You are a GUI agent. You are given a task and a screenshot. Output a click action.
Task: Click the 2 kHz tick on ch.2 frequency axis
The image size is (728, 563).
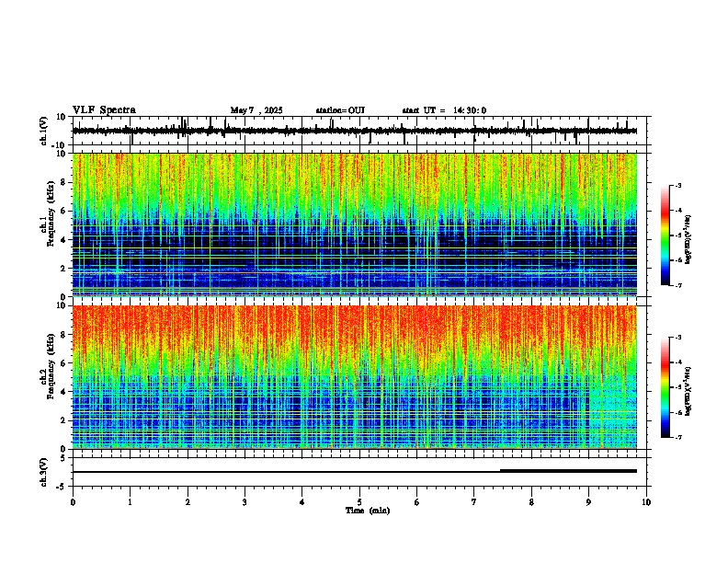point(64,420)
